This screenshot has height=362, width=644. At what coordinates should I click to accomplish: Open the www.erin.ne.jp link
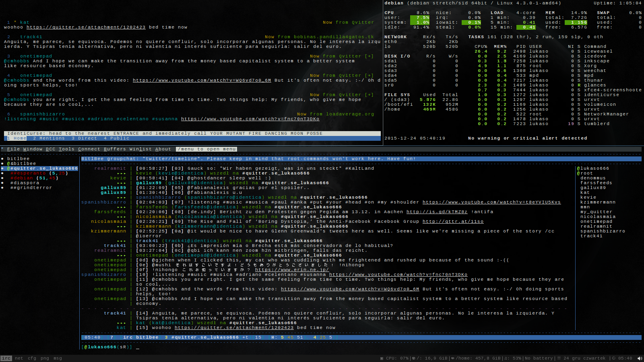[x=292, y=270]
